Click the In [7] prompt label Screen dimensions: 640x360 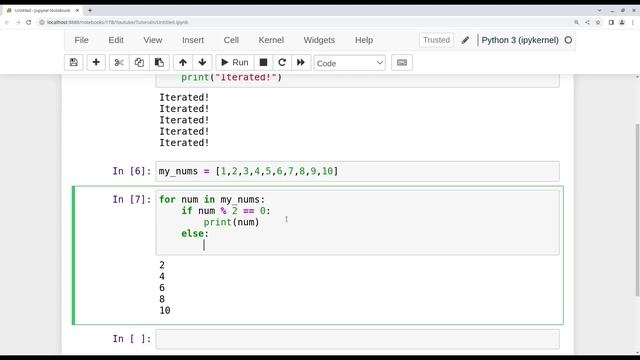pos(132,199)
